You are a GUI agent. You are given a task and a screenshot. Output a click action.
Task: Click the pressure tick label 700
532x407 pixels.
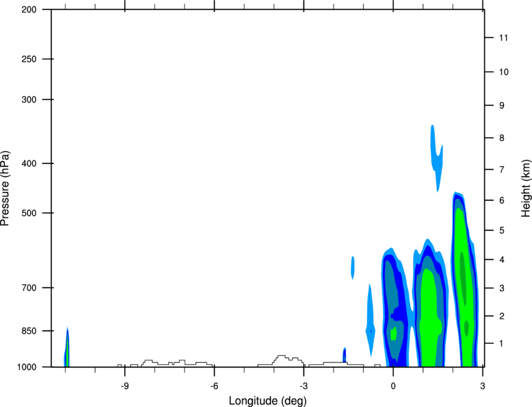(x=29, y=287)
